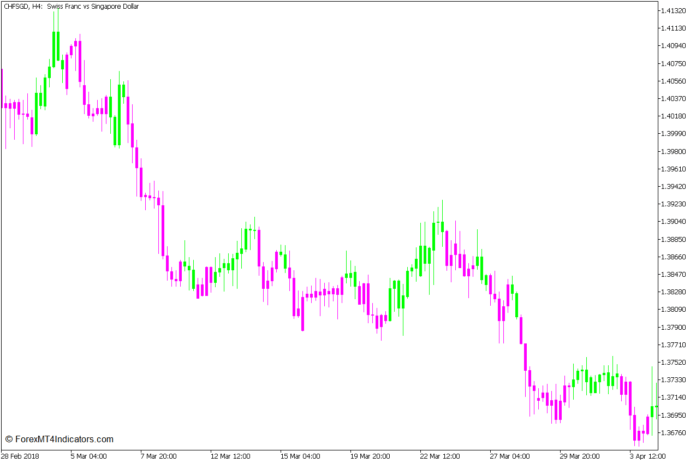The width and height of the screenshot is (696, 463).
Task: Select the 1.36760 price at the axis bottom
Action: (x=672, y=432)
